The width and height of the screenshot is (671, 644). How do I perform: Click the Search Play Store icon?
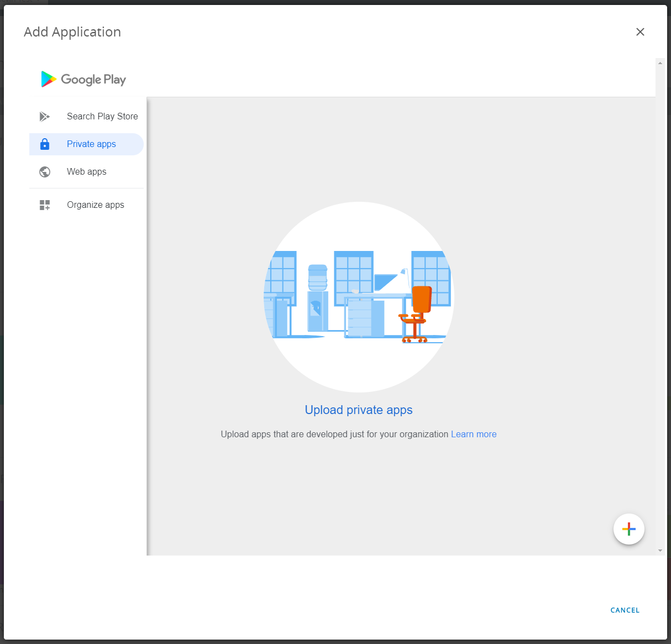(x=45, y=117)
